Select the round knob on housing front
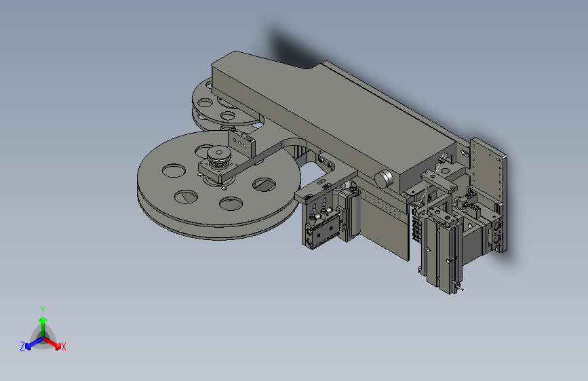 [384, 179]
